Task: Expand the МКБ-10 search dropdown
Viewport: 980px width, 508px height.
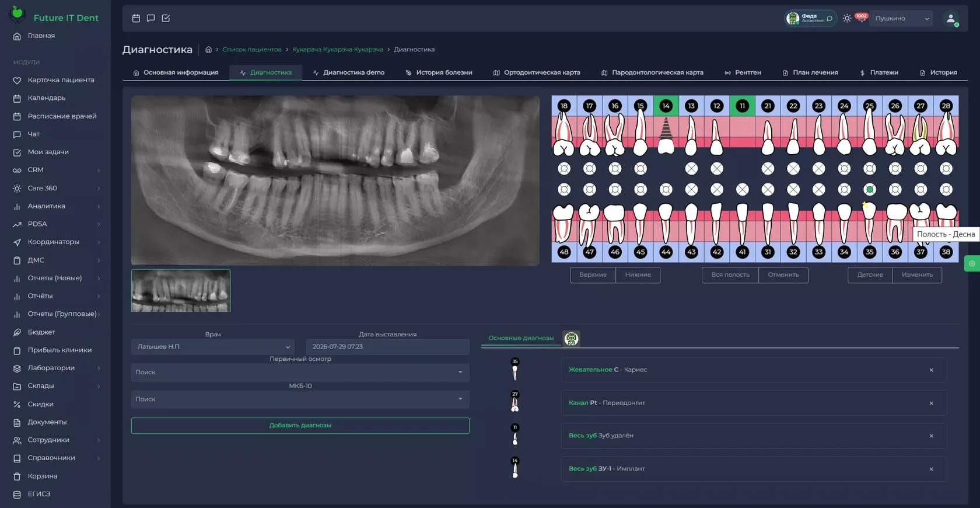Action: coord(300,399)
